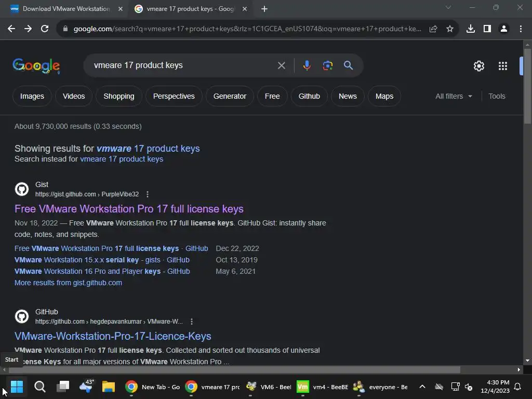Close the Download VMware Workstation tab

[121, 9]
